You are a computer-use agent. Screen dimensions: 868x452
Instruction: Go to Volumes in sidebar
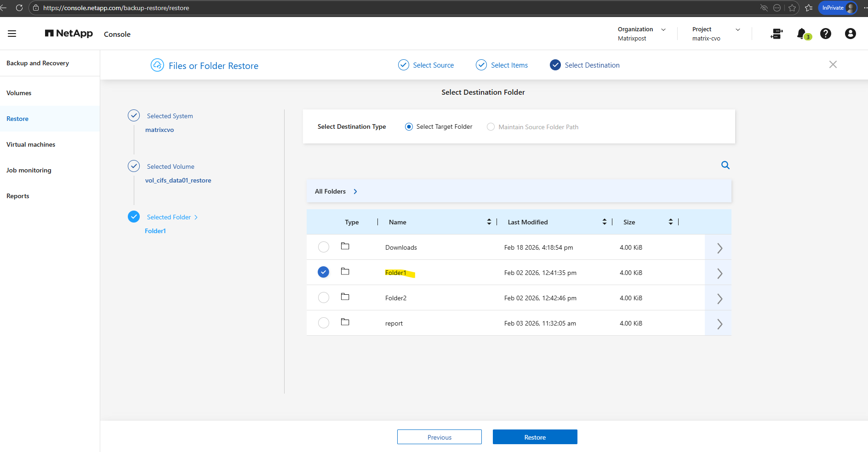click(19, 93)
